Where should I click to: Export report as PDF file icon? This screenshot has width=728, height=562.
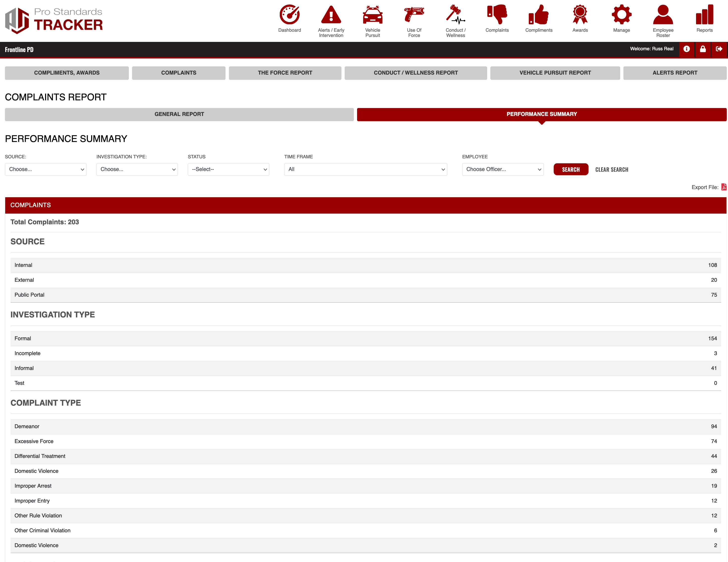tap(724, 187)
